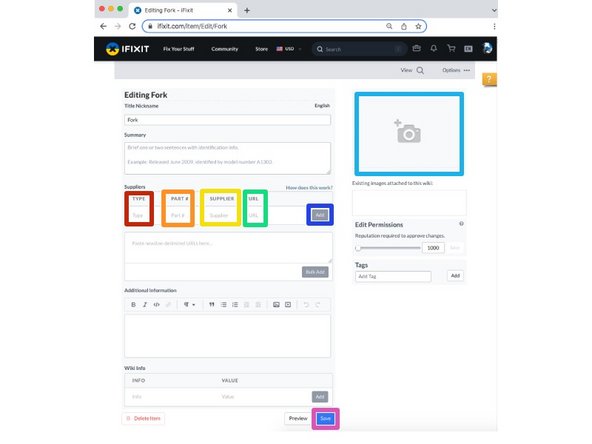Click the news icon in header
The image size is (592, 444).
click(x=468, y=49)
